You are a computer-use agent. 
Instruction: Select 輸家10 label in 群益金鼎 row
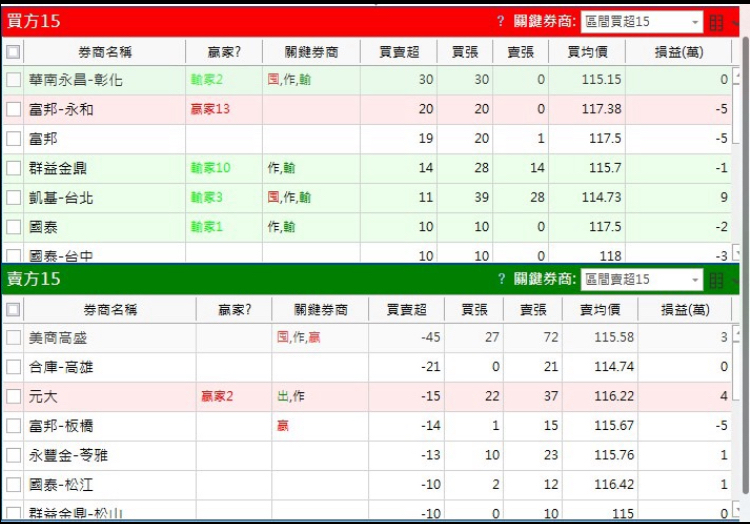(x=210, y=168)
